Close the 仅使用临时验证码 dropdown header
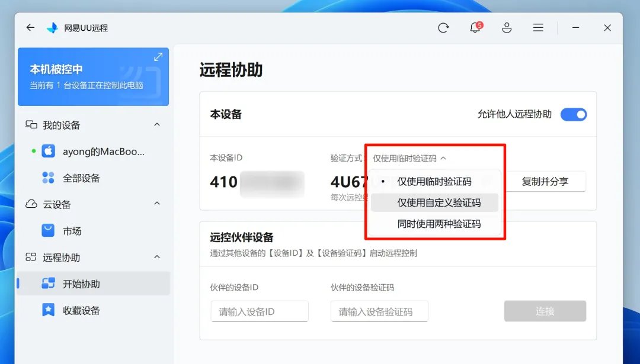 click(x=409, y=159)
